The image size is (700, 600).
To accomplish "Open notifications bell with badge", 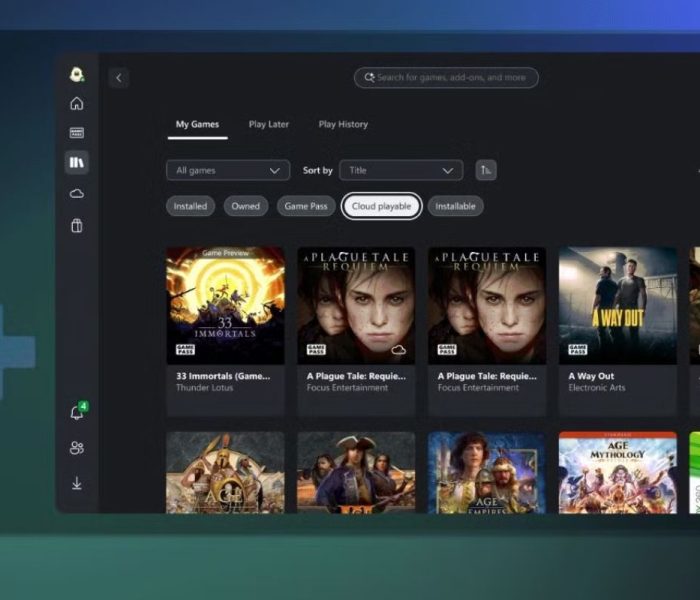I will tap(78, 412).
